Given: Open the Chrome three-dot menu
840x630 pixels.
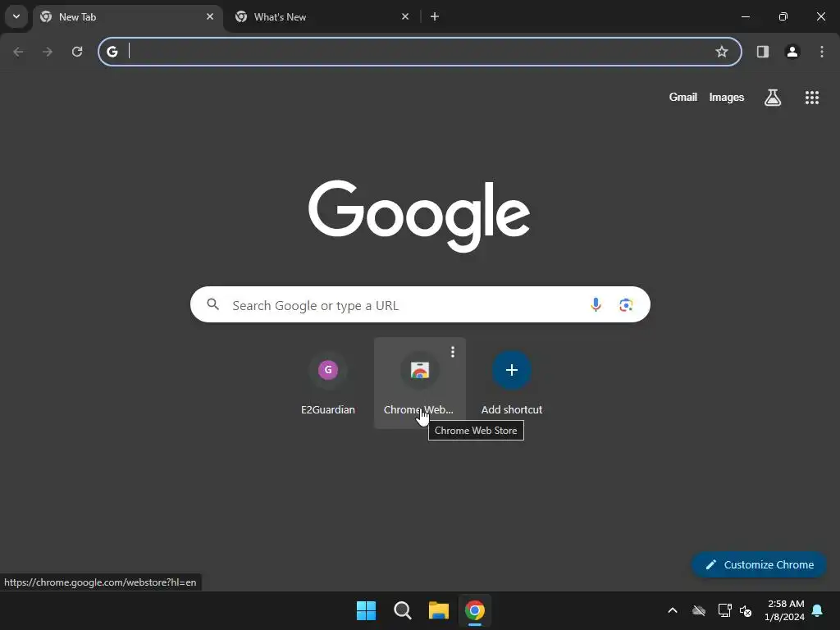Looking at the screenshot, I should 822,52.
